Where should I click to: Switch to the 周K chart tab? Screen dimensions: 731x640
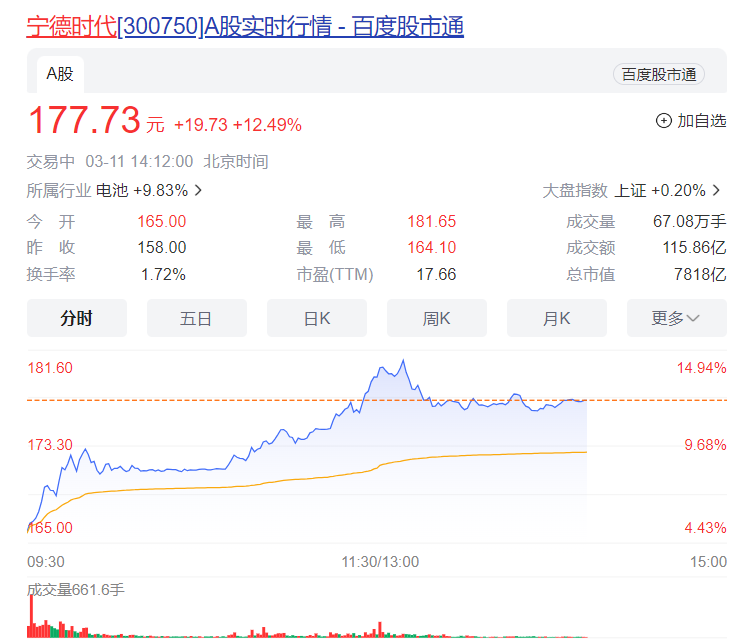(x=436, y=318)
